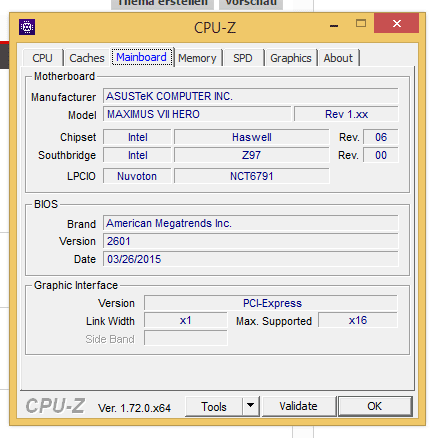
Task: Select the model value MAXIMUS VII HERO
Action: pos(197,114)
